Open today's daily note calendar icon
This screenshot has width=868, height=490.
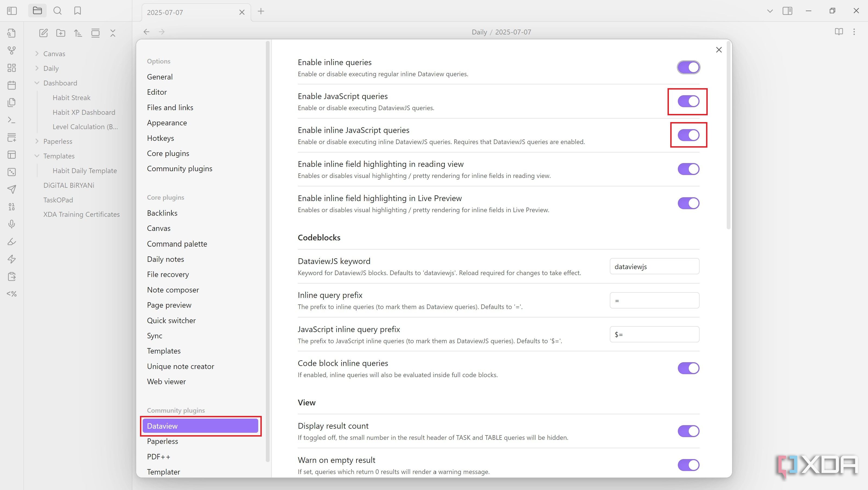point(12,85)
